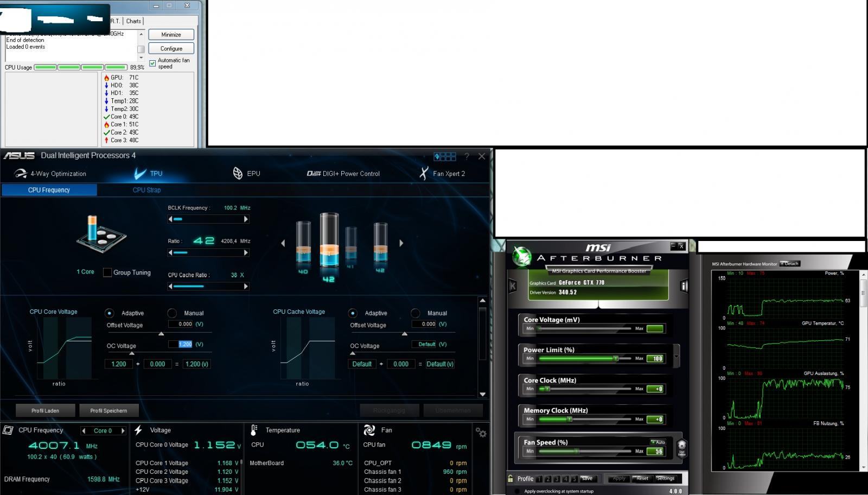Select Manual for CPU Core Voltage
Viewport: 868px width, 495px height.
pos(172,313)
